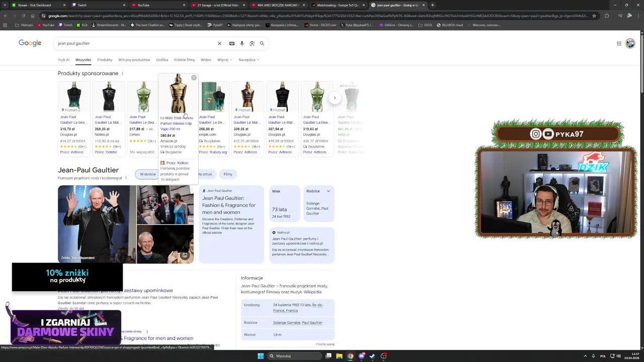Screen dimensions: 644x362
Task: Open the tab search dropdown arrow
Action: (6, 5)
